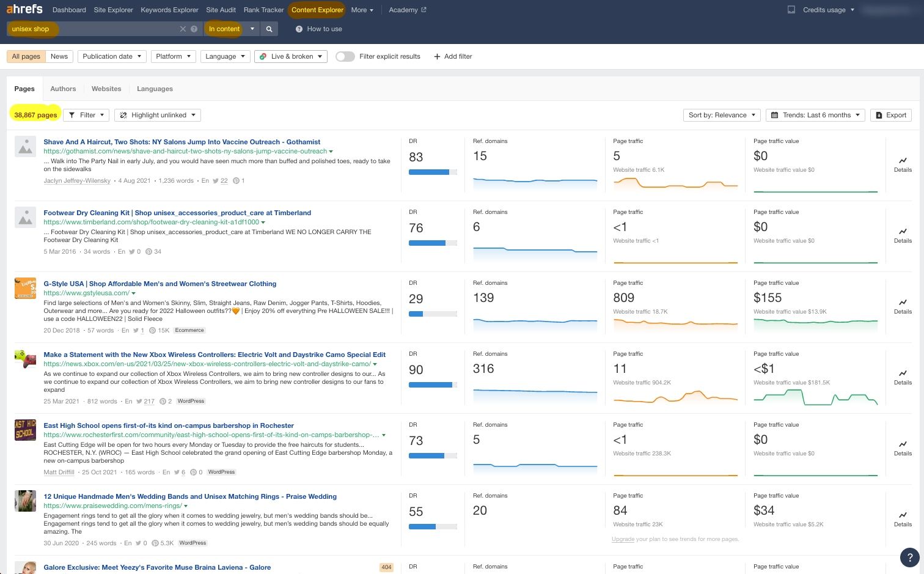Run search with magnifier button

[269, 29]
